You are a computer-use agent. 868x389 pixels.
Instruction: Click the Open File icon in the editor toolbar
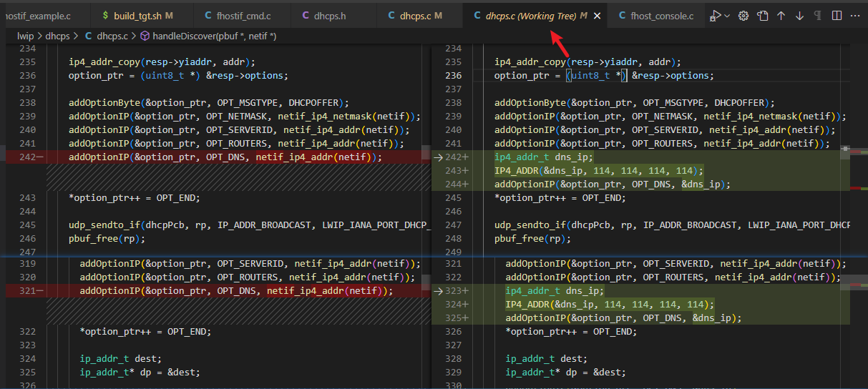click(763, 16)
